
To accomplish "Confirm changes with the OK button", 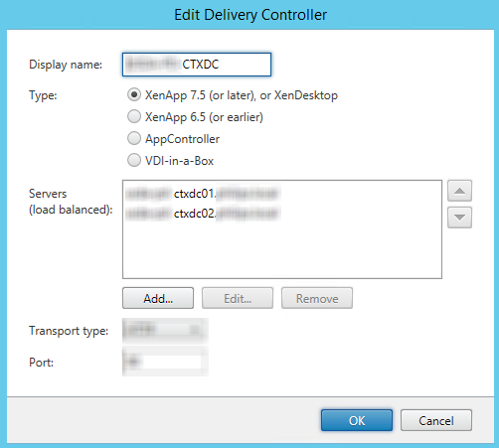I will (x=357, y=420).
